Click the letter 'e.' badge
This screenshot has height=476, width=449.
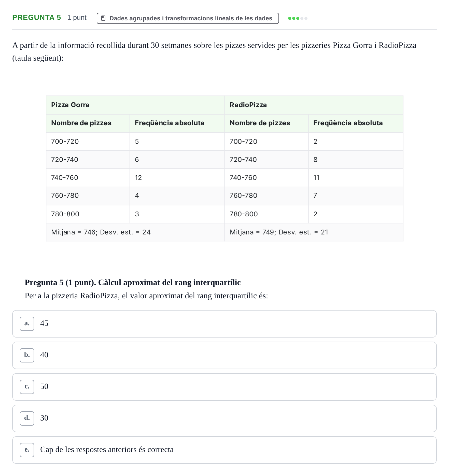click(x=27, y=450)
